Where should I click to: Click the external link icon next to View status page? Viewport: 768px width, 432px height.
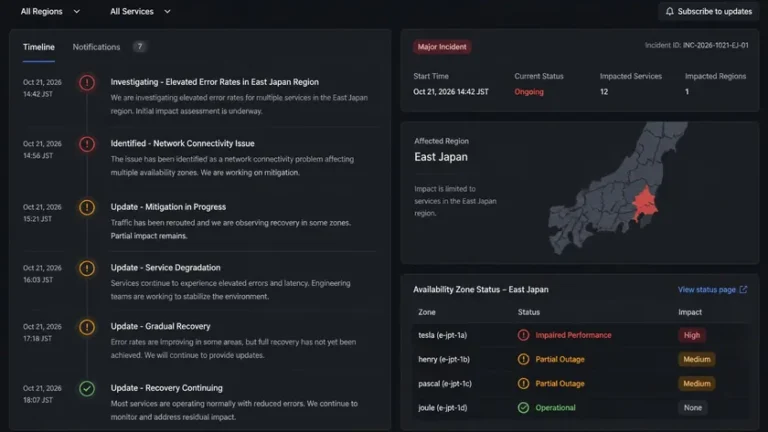(x=743, y=289)
